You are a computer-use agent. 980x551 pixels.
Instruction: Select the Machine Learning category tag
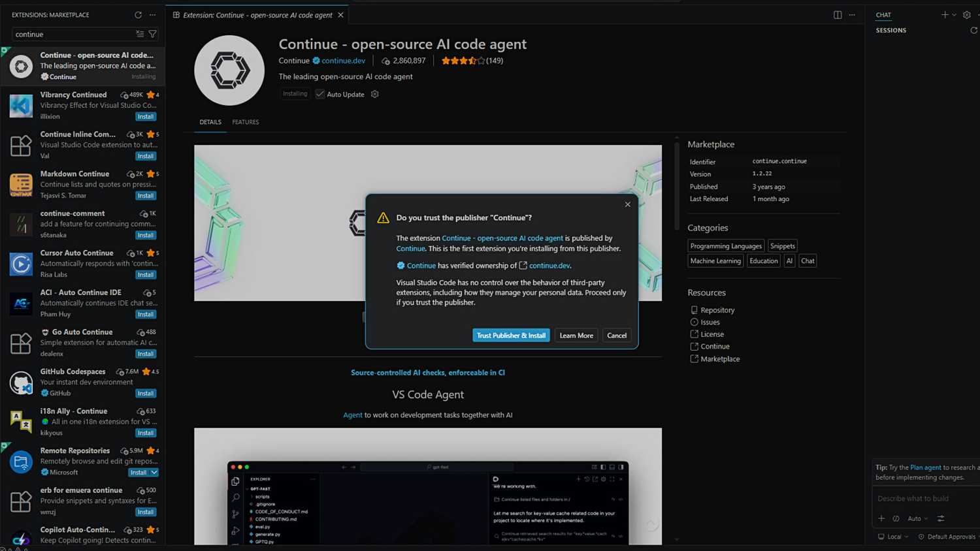715,260
